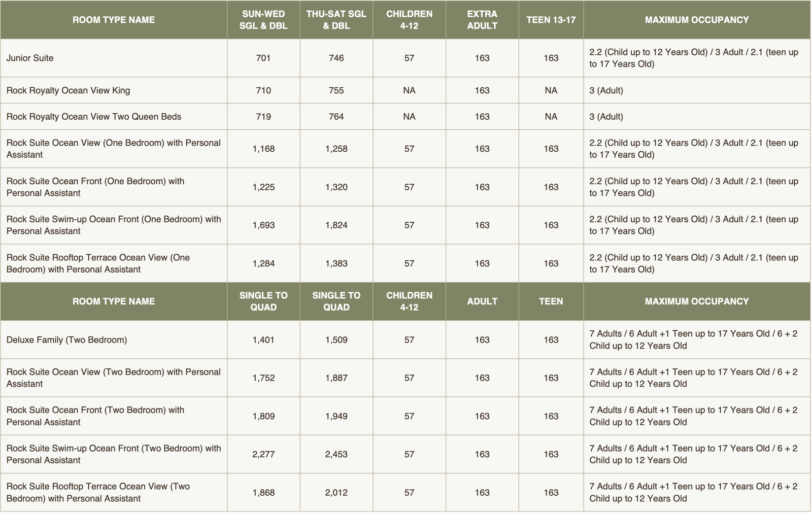Select the EXTRA ADULT column header
The height and width of the screenshot is (513, 812).
482,20
